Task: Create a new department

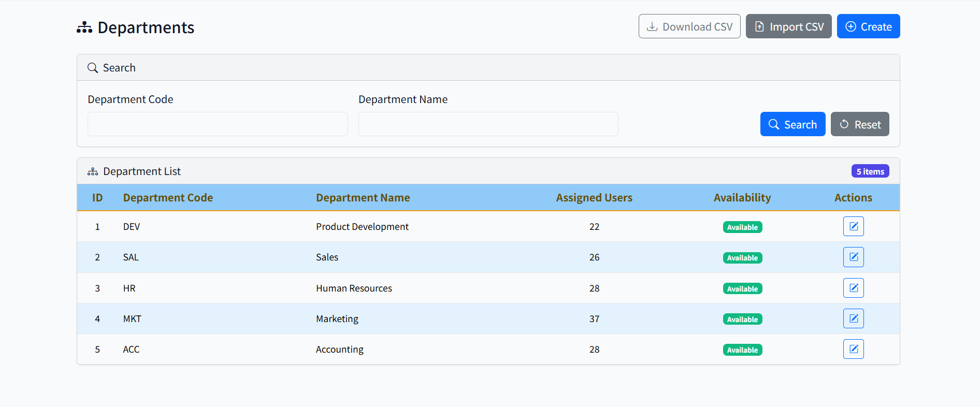Action: (x=868, y=26)
